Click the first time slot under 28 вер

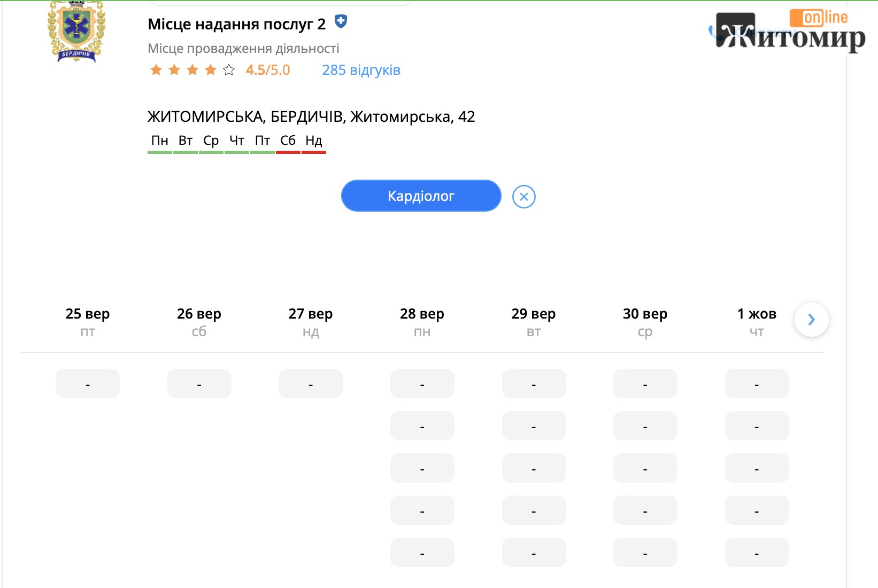pyautogui.click(x=422, y=384)
